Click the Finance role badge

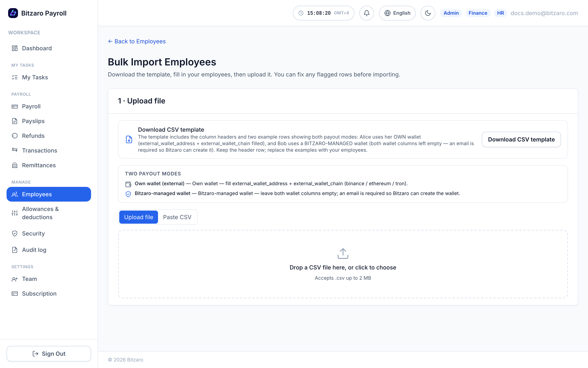tap(478, 13)
